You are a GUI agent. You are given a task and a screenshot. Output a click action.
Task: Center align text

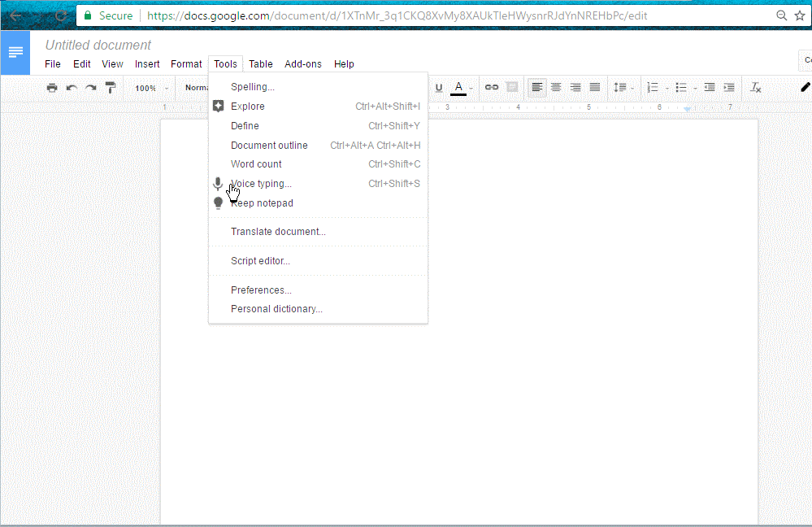(556, 87)
